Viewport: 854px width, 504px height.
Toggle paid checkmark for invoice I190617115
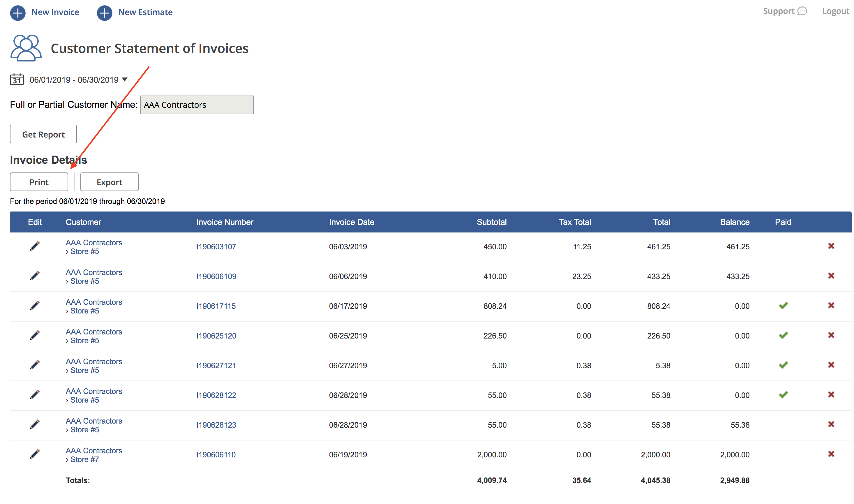coord(783,306)
